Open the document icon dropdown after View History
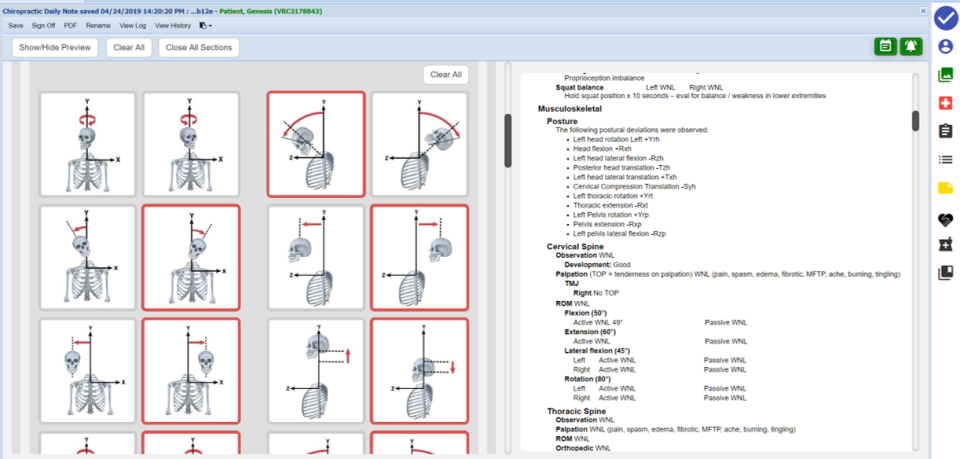The image size is (960, 459). 206,26
